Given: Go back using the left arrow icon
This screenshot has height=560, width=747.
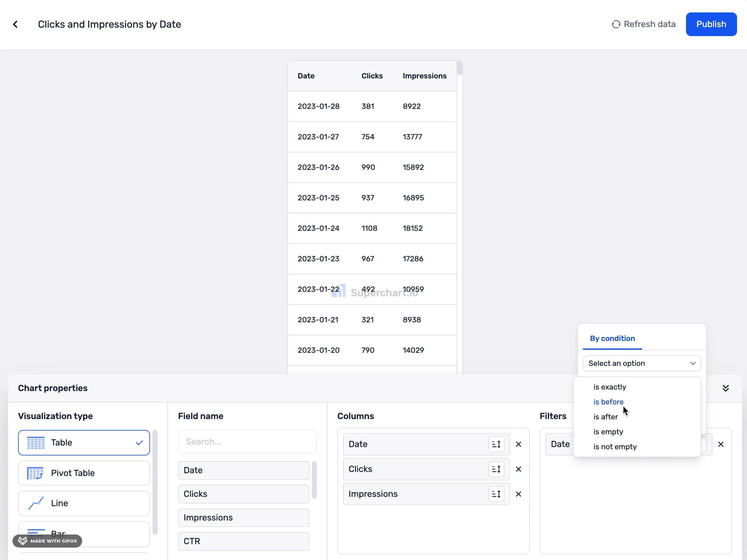Looking at the screenshot, I should [x=15, y=24].
